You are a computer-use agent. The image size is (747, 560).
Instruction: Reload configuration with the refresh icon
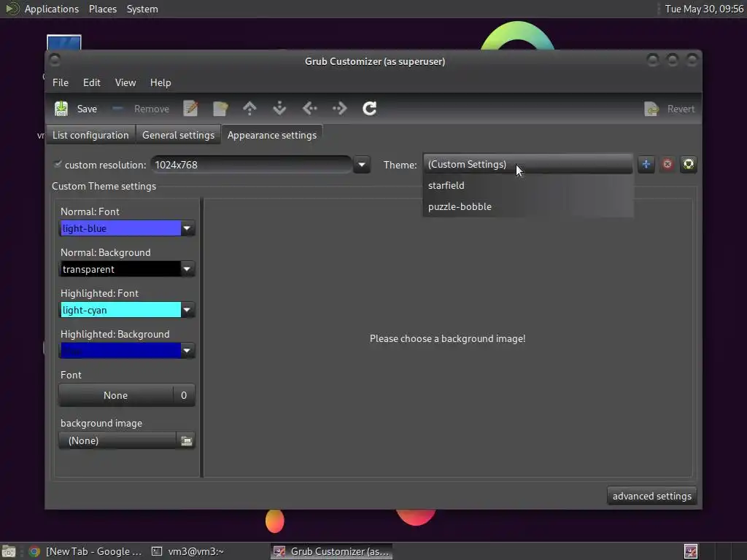coord(370,109)
